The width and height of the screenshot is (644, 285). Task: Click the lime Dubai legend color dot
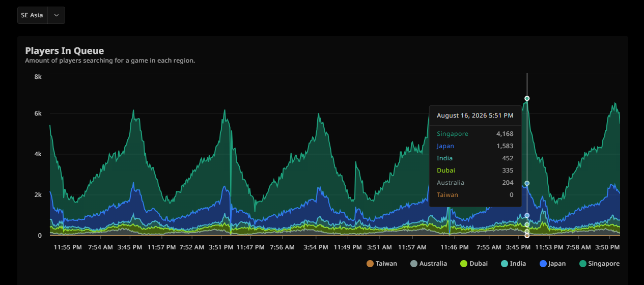click(x=464, y=264)
